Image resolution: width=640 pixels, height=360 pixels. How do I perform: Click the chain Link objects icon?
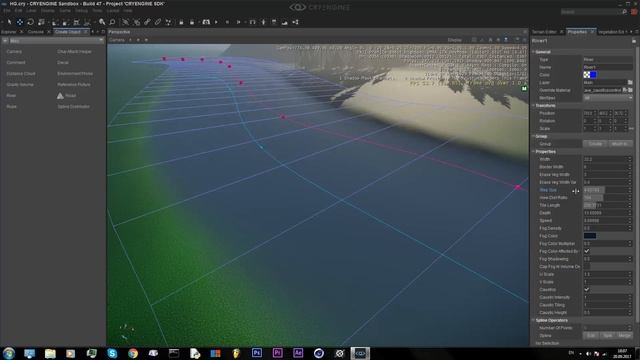point(147,22)
